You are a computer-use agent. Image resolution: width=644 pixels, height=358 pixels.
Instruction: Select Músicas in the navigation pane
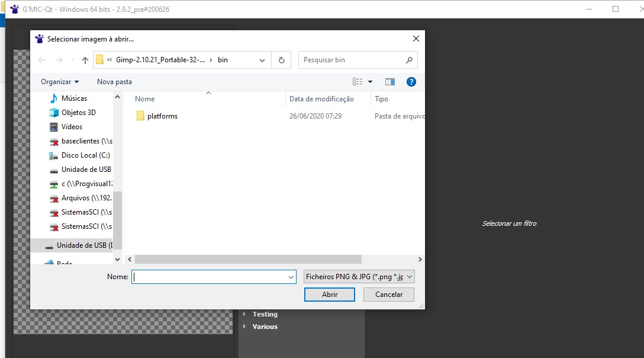tap(75, 98)
